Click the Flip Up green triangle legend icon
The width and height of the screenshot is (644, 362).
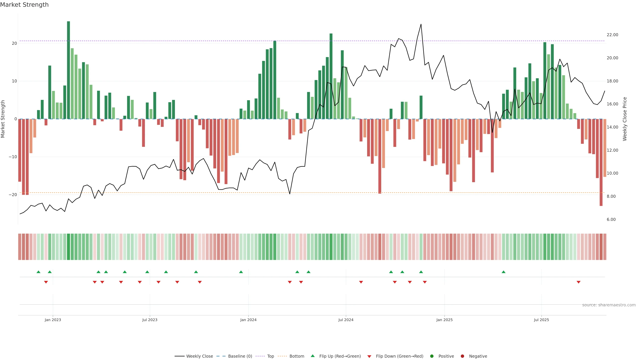312,356
